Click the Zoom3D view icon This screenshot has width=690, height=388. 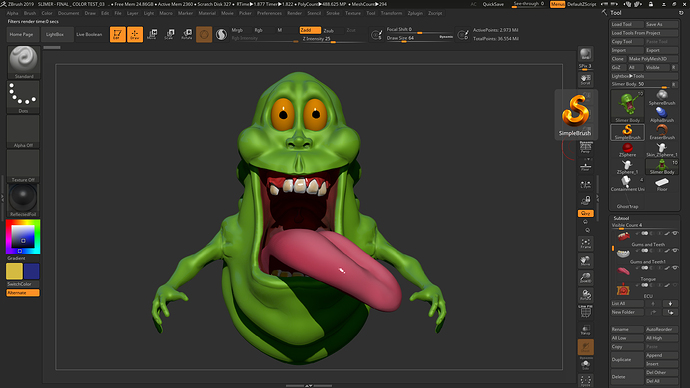click(585, 278)
